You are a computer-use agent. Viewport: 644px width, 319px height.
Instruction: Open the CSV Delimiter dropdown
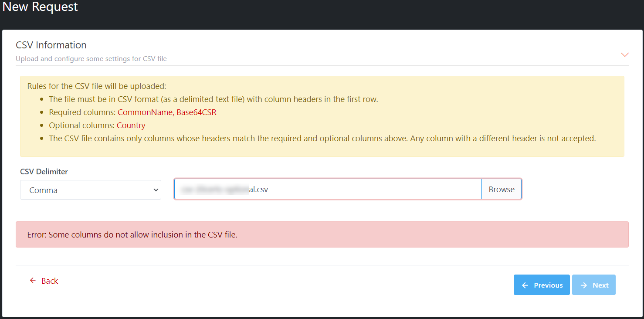pyautogui.click(x=90, y=190)
